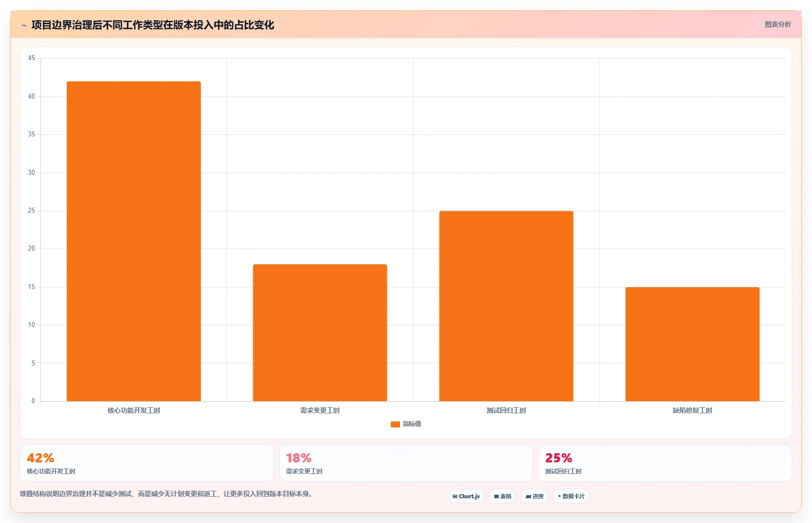Image resolution: width=812 pixels, height=523 pixels.
Task: Click the 18% value in the stat card
Action: click(299, 458)
